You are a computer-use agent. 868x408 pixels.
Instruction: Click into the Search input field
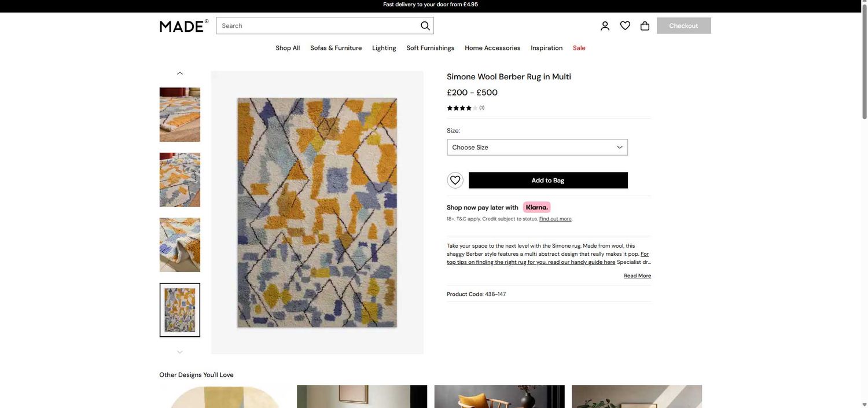click(x=318, y=25)
